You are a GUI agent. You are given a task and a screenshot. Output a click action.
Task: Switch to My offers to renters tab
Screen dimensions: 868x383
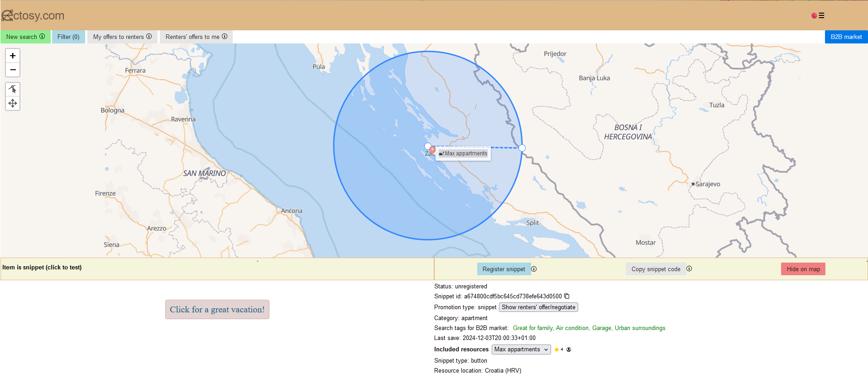[x=122, y=37]
